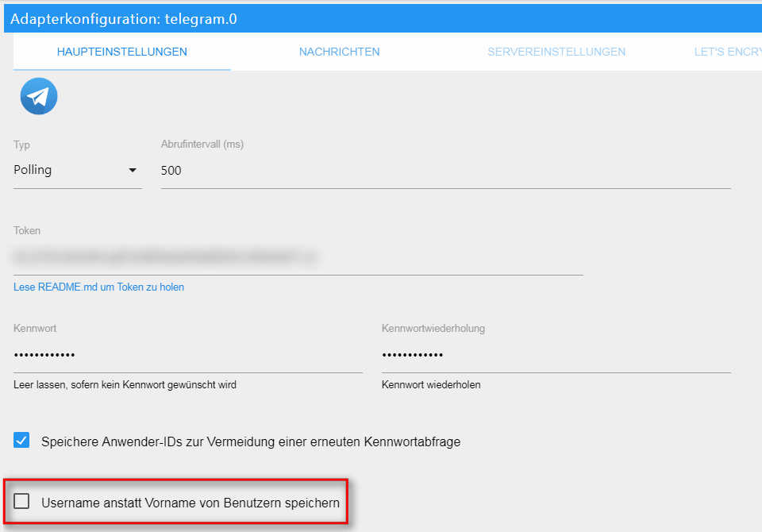Click the Abrufintervall (ms) field with 500
Screen dimensions: 762x532
point(445,171)
